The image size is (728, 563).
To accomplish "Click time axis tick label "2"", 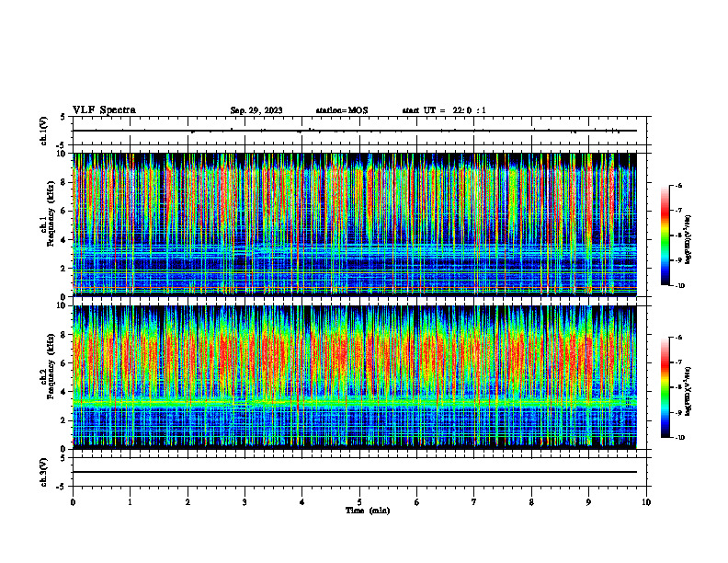I will (188, 502).
